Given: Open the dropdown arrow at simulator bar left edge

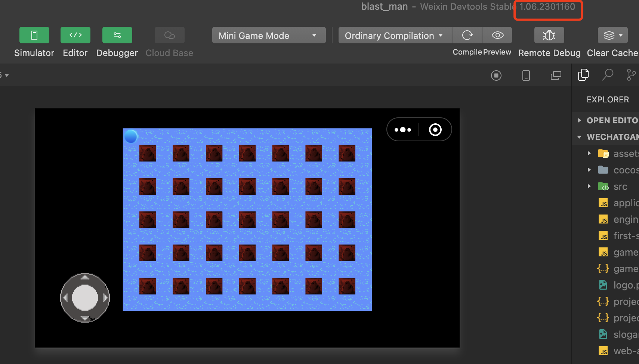Looking at the screenshot, I should [6, 75].
